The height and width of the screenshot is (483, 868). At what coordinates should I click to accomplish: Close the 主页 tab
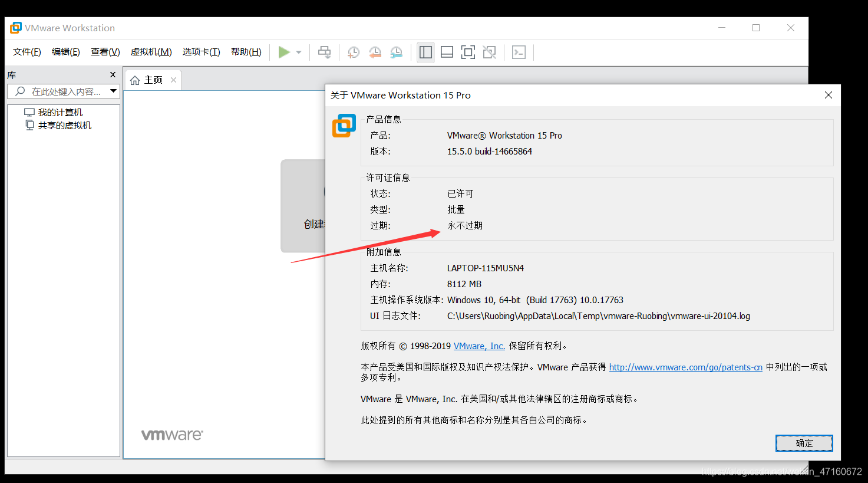click(x=173, y=80)
